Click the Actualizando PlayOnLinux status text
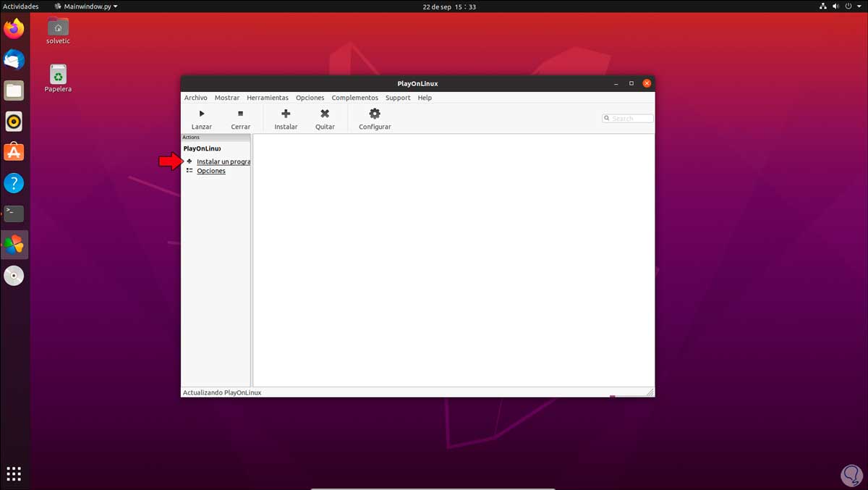Viewport: 868px width, 490px height. (222, 392)
